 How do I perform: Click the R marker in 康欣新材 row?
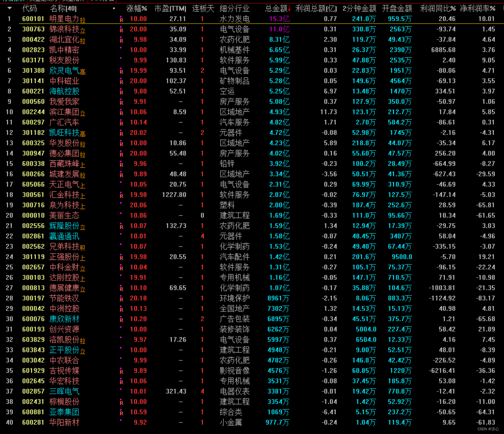coord(121,320)
